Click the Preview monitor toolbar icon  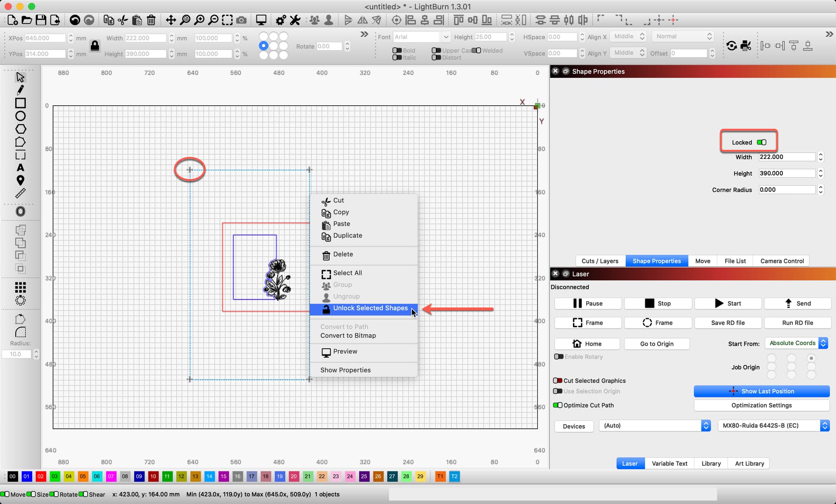tap(261, 20)
